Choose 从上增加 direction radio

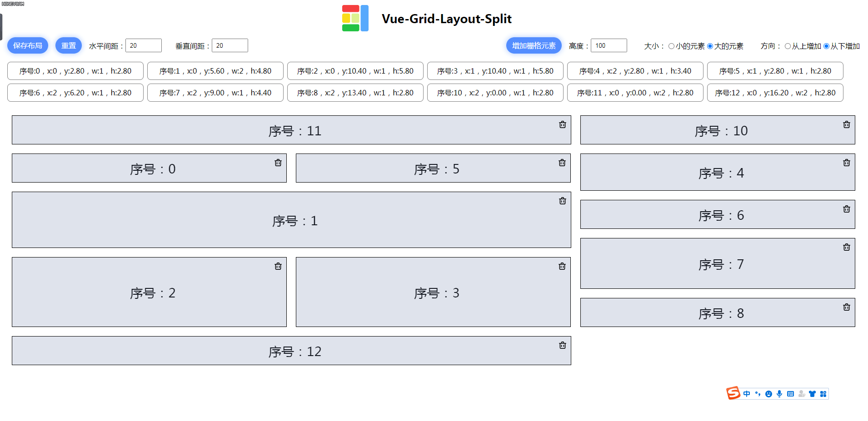788,46
